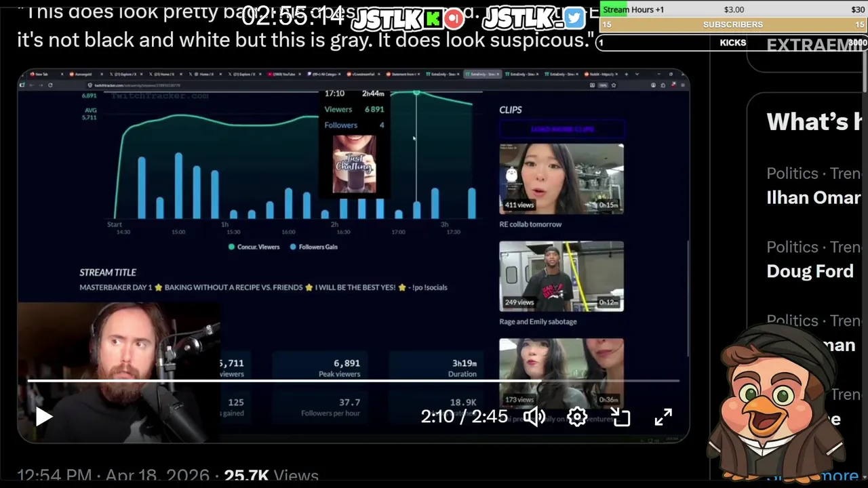Select the Doug Ford trending topic
Image resolution: width=868 pixels, height=488 pixels.
point(810,271)
